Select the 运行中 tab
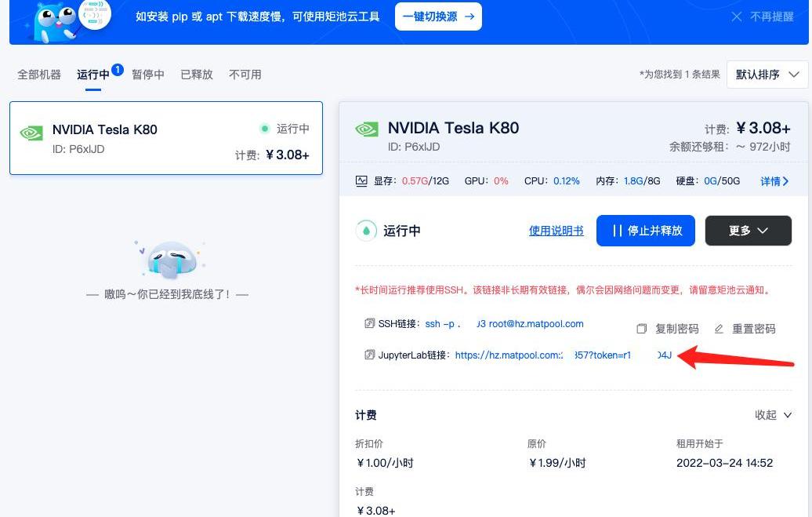The height and width of the screenshot is (517, 812). click(93, 75)
